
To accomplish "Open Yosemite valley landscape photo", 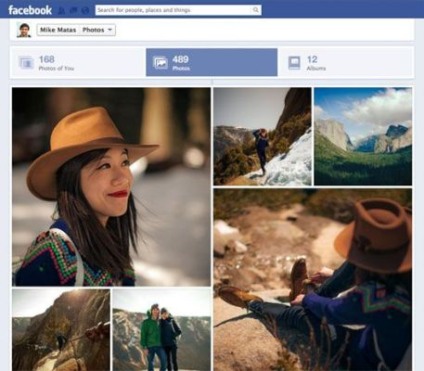I will (363, 137).
